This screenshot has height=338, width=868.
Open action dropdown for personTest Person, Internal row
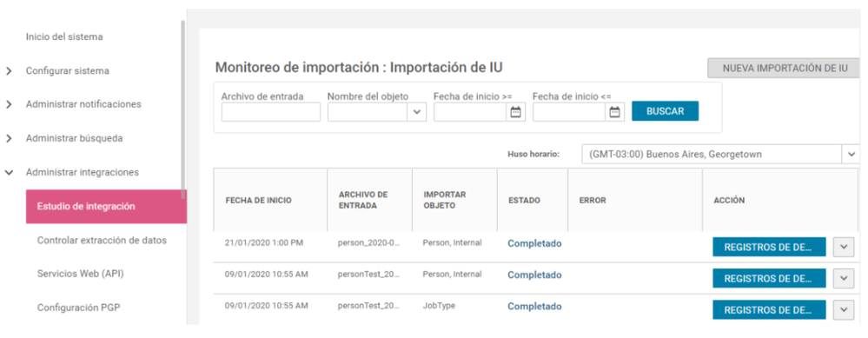click(x=844, y=278)
